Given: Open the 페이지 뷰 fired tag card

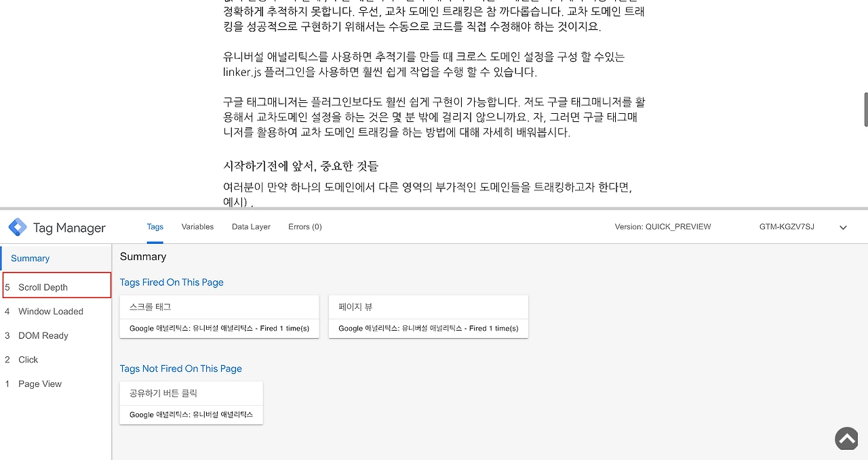Looking at the screenshot, I should pos(428,317).
